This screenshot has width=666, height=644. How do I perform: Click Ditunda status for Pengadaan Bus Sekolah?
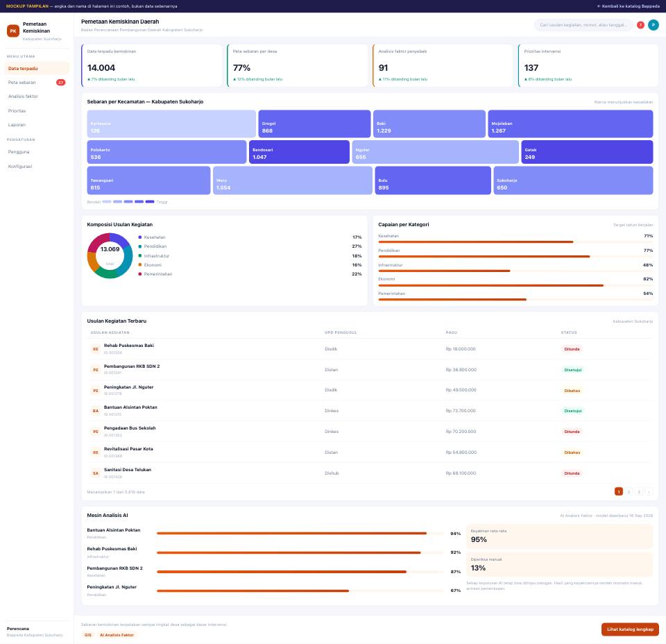[572, 432]
